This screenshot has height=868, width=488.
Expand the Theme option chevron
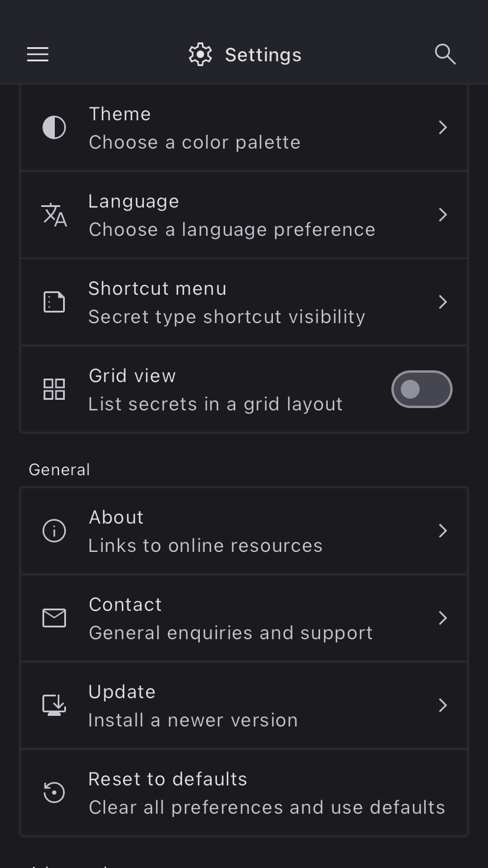[x=443, y=127]
